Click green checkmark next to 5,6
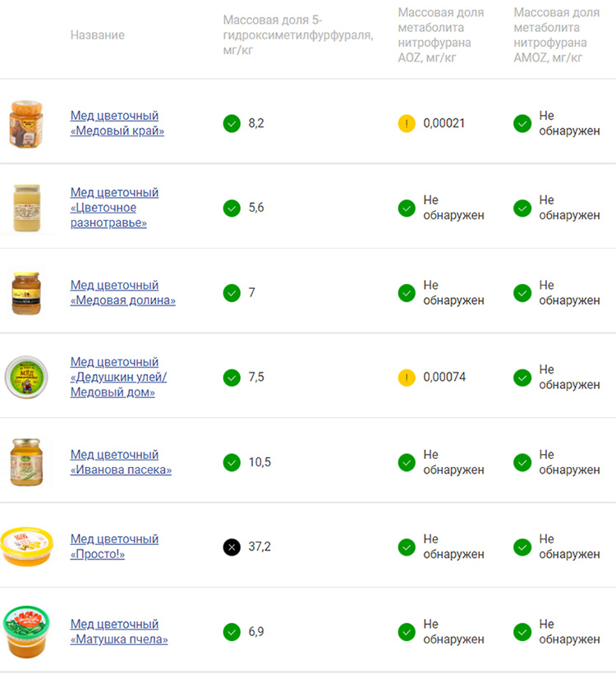Screen dimensions: 616x678 [x=232, y=208]
